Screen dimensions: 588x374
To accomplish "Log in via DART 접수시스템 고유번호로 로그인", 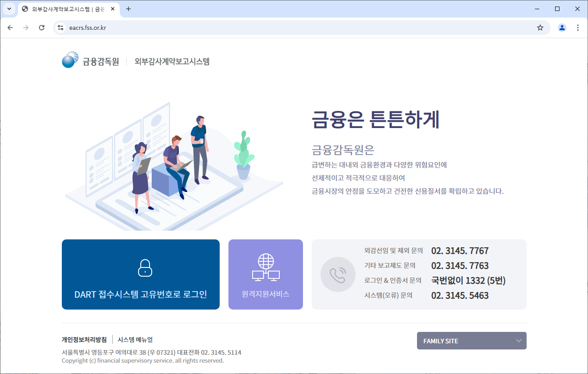I will click(x=141, y=274).
